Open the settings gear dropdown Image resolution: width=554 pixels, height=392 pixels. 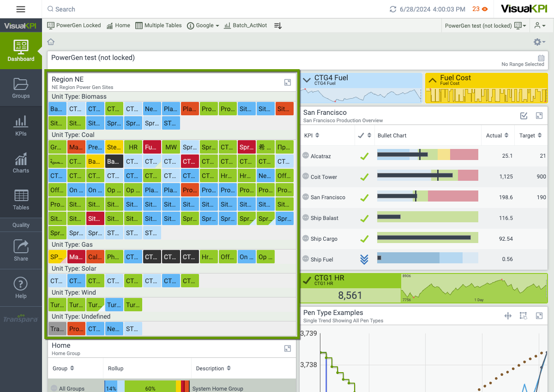[x=539, y=42]
